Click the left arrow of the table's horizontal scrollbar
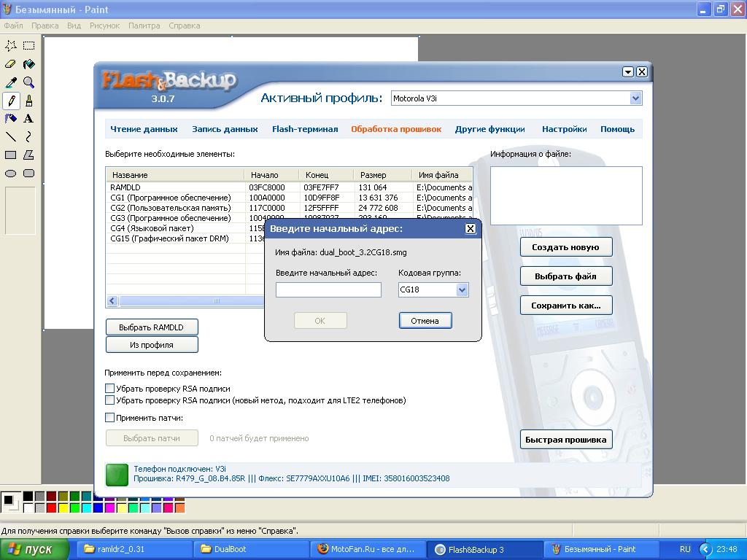747x560 pixels. click(x=112, y=300)
